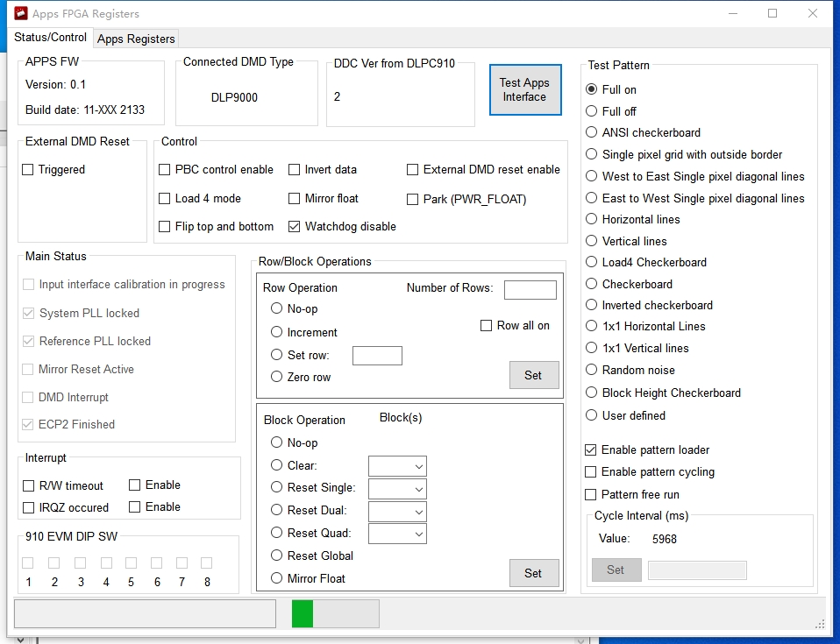This screenshot has width=840, height=644.
Task: Choose Inverted checkerboard pattern
Action: 592,305
